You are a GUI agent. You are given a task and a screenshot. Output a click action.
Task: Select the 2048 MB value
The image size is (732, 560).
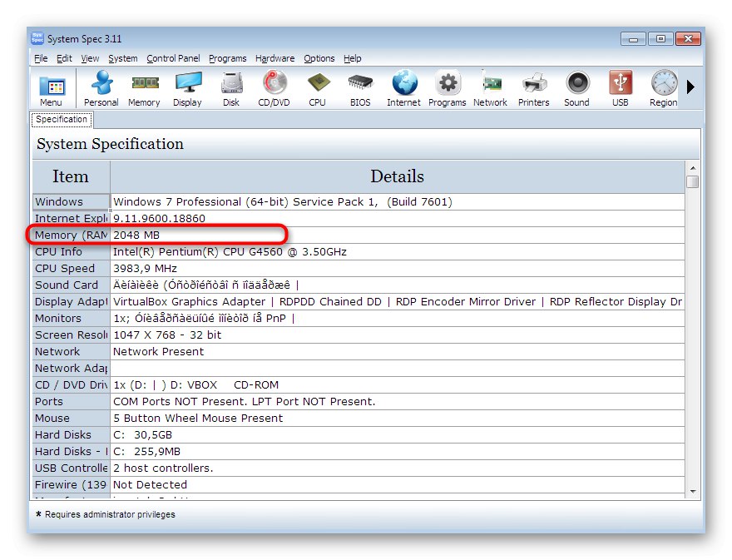(398, 235)
